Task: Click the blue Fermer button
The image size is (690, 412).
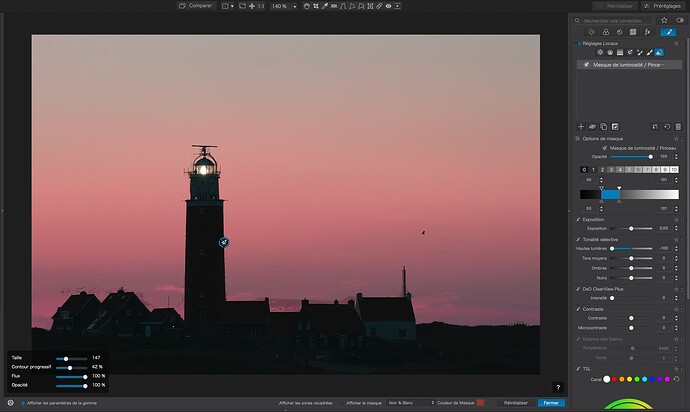Action: click(550, 403)
